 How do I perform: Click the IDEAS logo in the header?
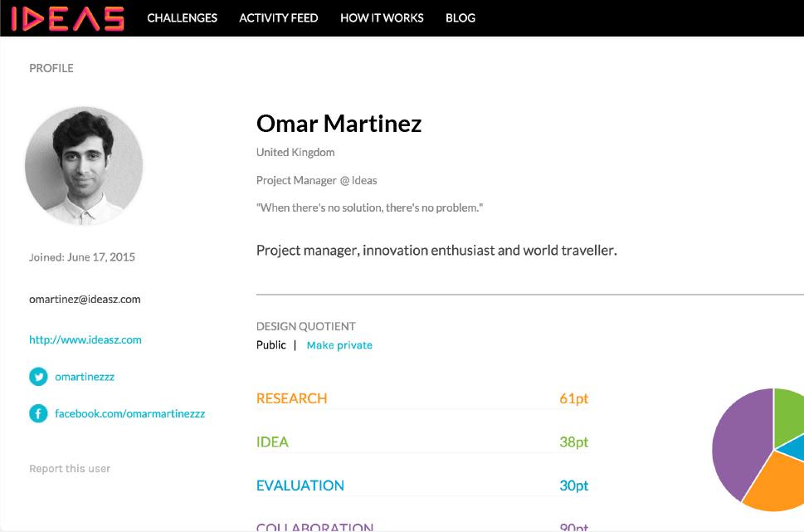coord(65,18)
